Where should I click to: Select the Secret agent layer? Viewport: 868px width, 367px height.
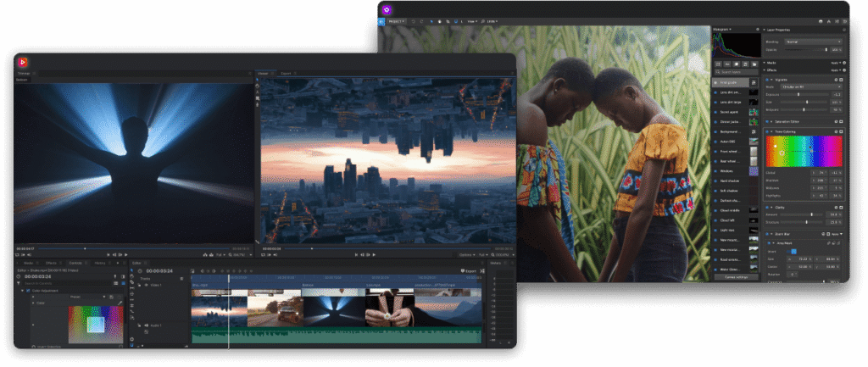pyautogui.click(x=735, y=112)
